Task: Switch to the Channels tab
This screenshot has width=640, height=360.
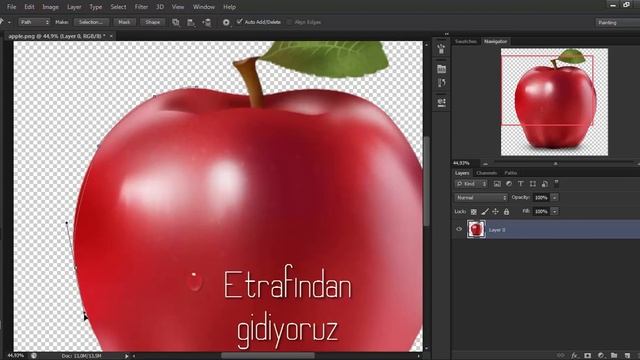Action: pos(487,173)
